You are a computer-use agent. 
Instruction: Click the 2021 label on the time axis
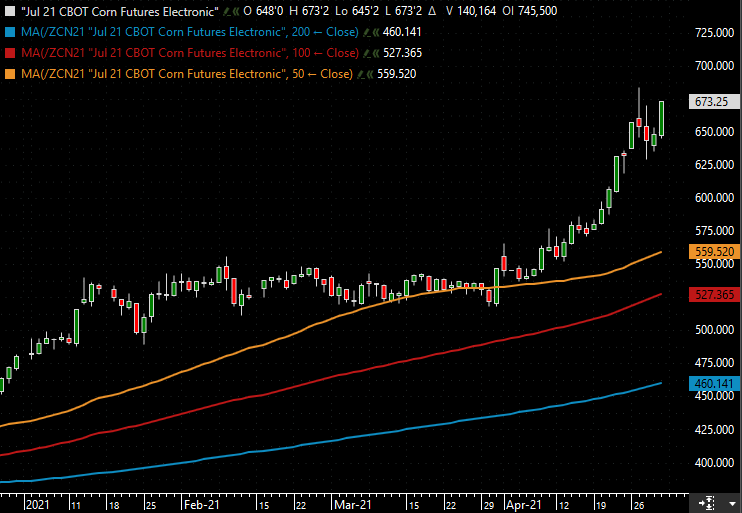click(x=37, y=505)
